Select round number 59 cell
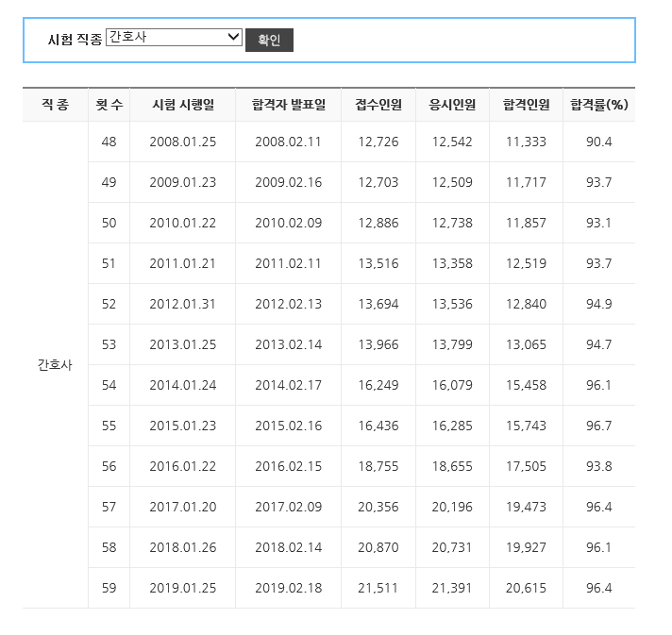The height and width of the screenshot is (635, 672). point(109,589)
